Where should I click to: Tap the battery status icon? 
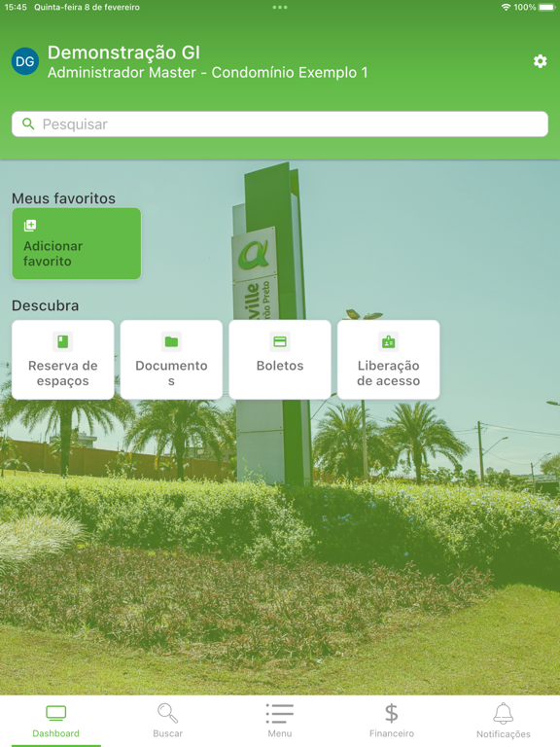547,7
